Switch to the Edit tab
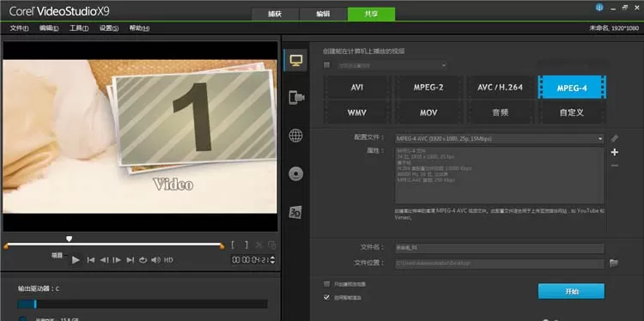Viewport: 644px width, 321px height. click(323, 14)
